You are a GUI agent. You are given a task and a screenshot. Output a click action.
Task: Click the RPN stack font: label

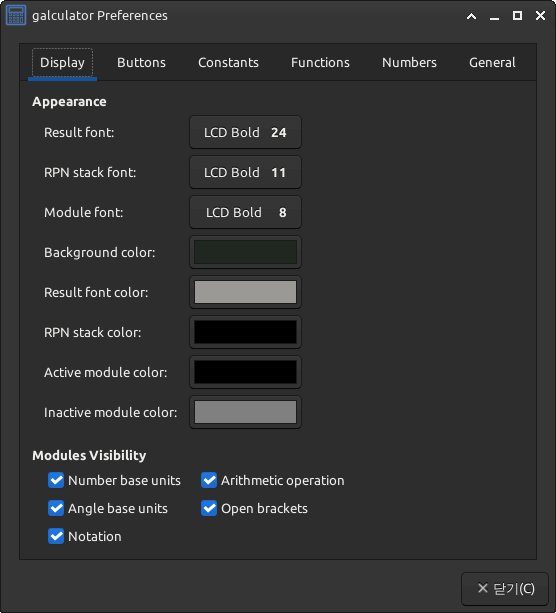point(90,172)
